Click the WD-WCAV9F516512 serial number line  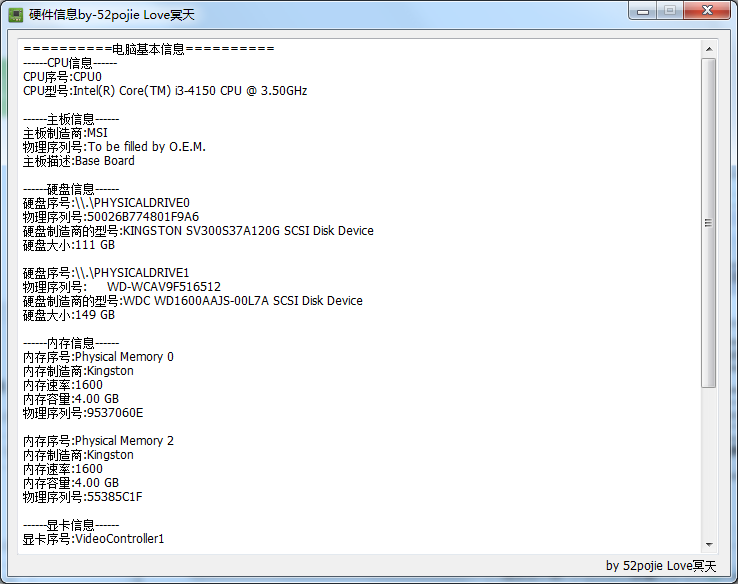pos(122,287)
